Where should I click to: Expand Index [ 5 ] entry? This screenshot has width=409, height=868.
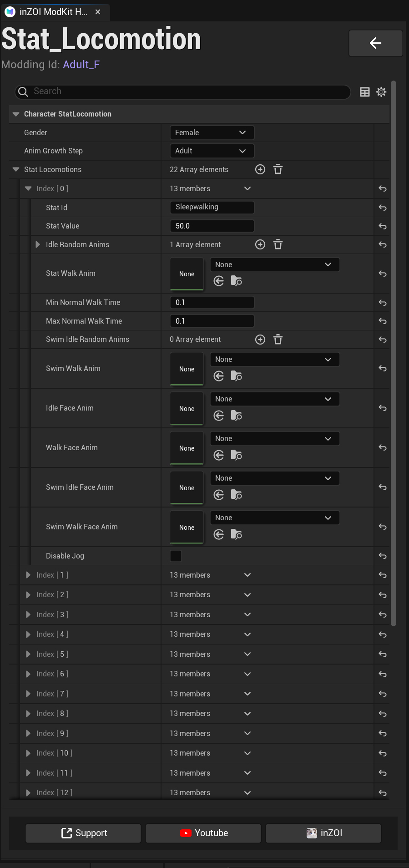coord(28,654)
